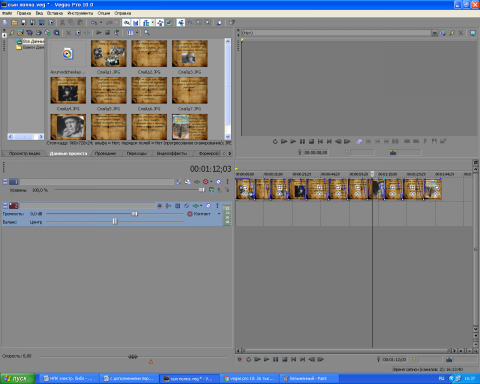Click Stop Preview icon in Project Media

[x=107, y=32]
